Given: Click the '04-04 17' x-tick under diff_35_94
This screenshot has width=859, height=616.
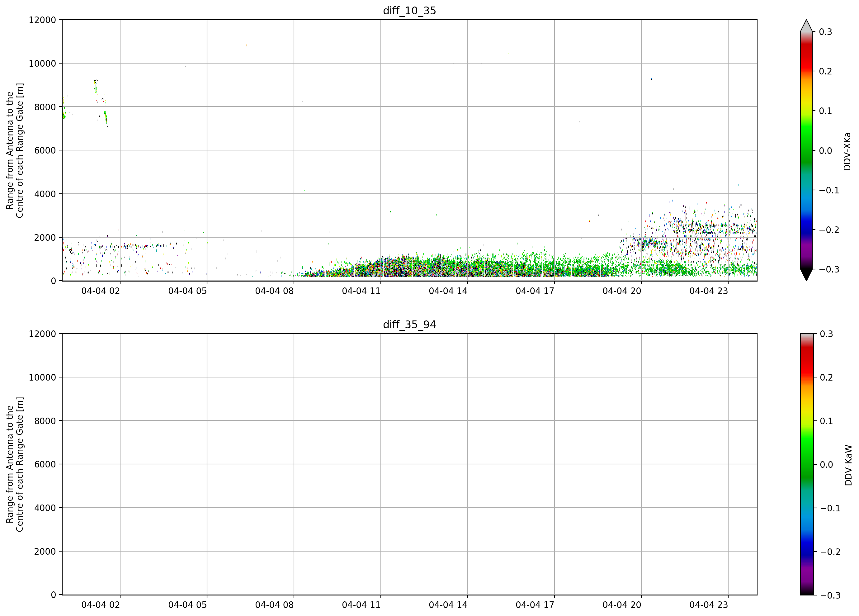Looking at the screenshot, I should point(535,605).
